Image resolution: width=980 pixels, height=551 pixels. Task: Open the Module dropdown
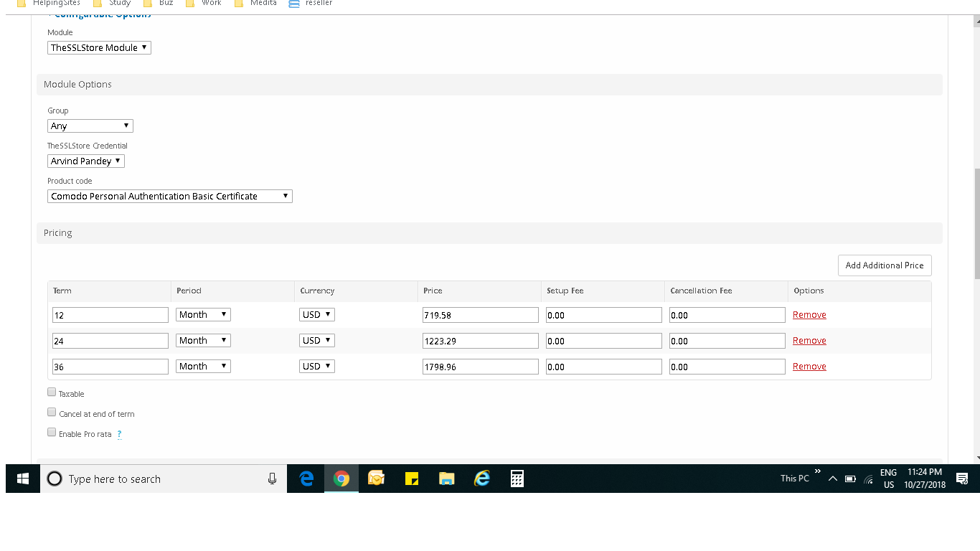99,47
